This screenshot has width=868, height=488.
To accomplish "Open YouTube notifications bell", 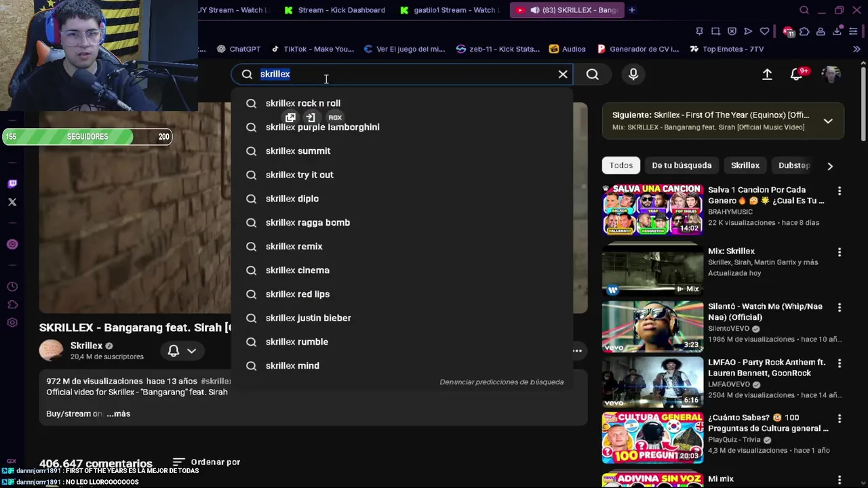I will pos(797,75).
